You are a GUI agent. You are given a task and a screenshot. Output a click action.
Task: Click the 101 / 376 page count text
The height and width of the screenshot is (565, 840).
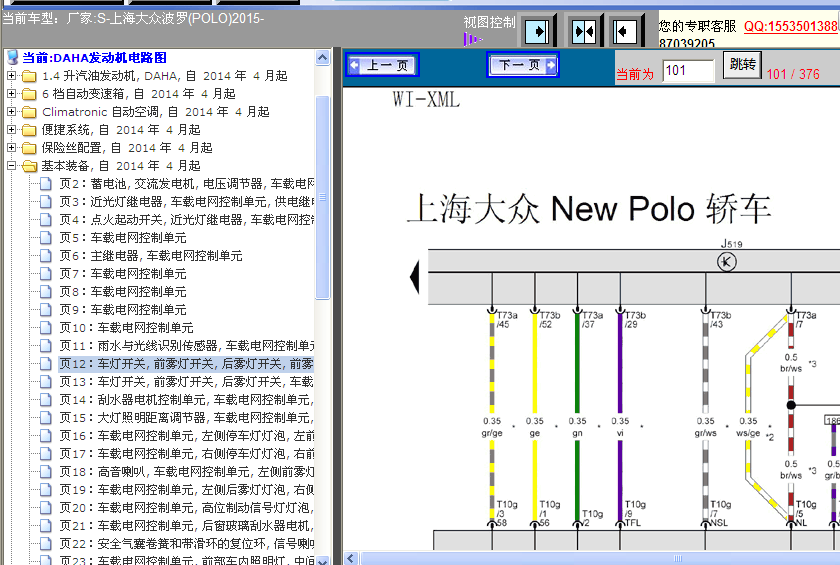pos(793,74)
